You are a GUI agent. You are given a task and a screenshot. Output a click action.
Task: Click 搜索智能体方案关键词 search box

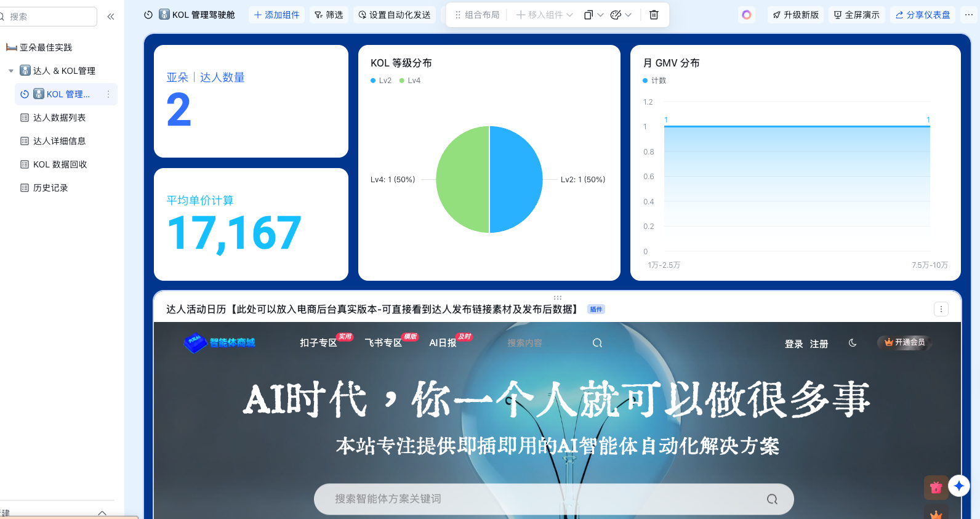click(x=554, y=499)
